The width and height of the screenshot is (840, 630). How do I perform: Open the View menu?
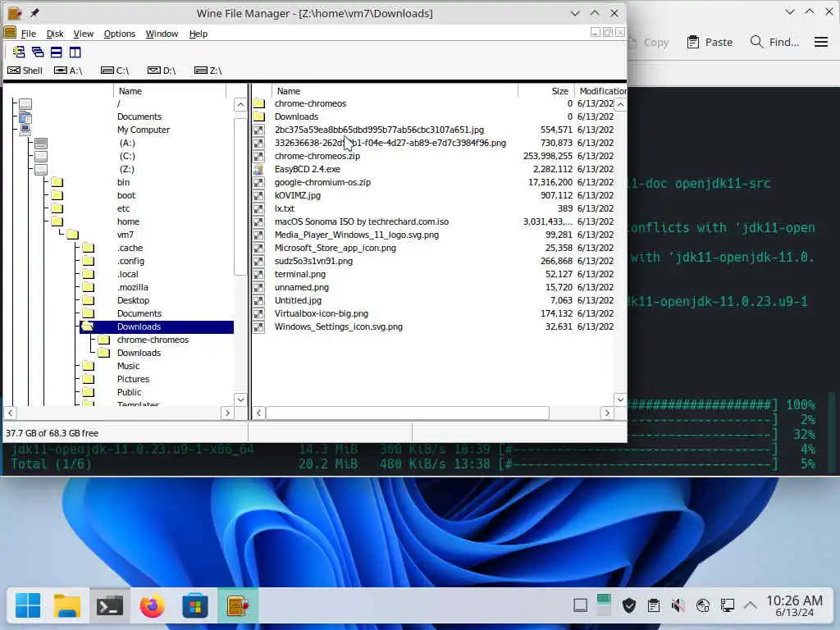point(84,34)
